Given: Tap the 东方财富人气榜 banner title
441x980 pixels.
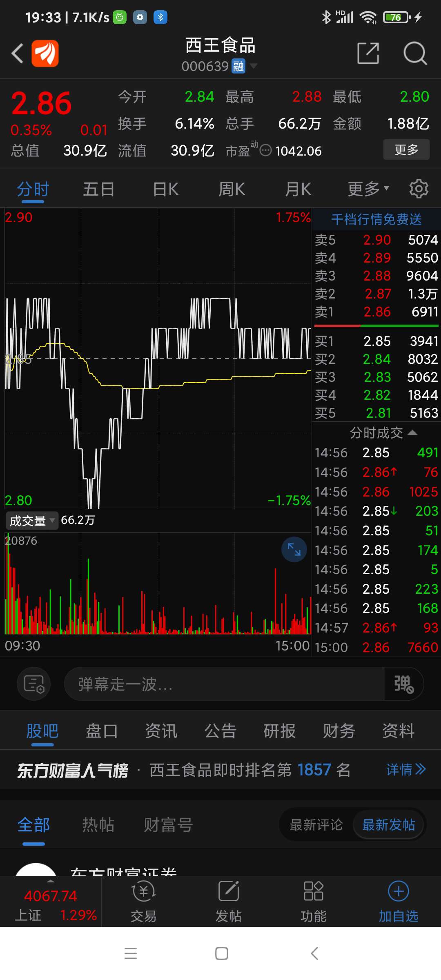Looking at the screenshot, I should point(73,771).
